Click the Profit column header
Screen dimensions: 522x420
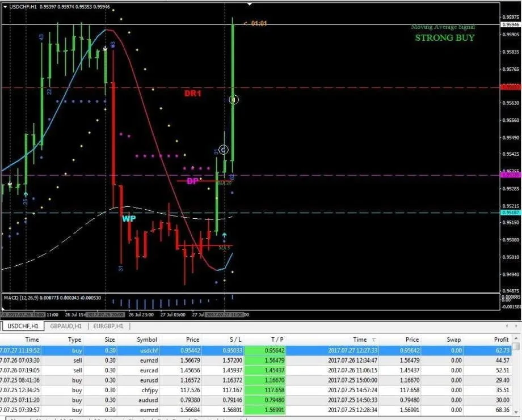click(x=500, y=340)
